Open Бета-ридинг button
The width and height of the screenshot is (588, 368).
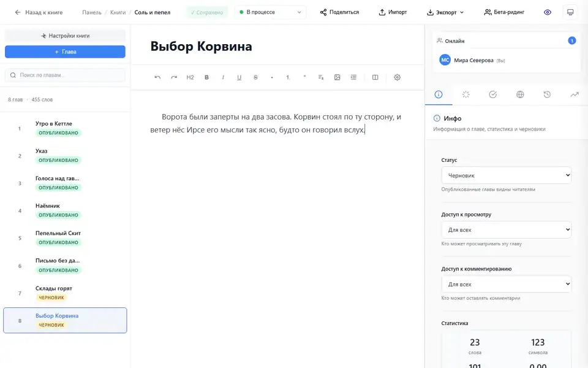click(504, 12)
